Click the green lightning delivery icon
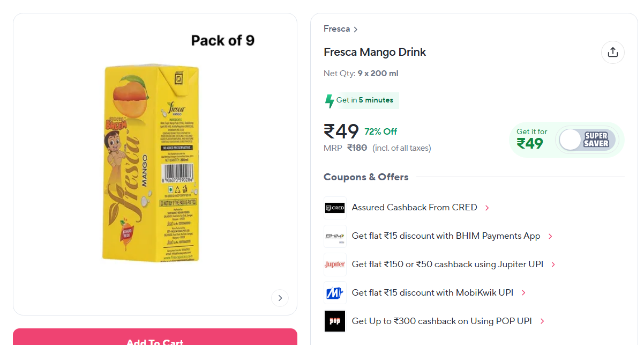 pyautogui.click(x=330, y=101)
